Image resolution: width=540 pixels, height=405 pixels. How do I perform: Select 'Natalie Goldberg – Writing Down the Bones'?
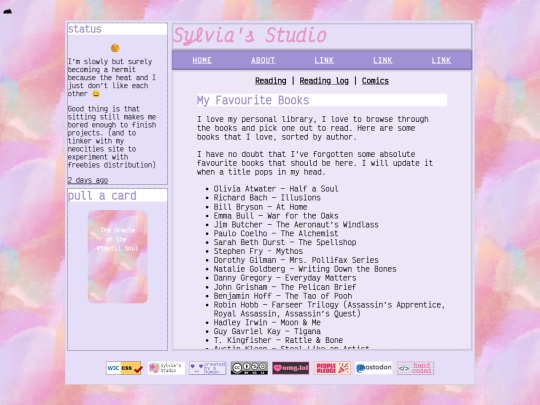305,269
